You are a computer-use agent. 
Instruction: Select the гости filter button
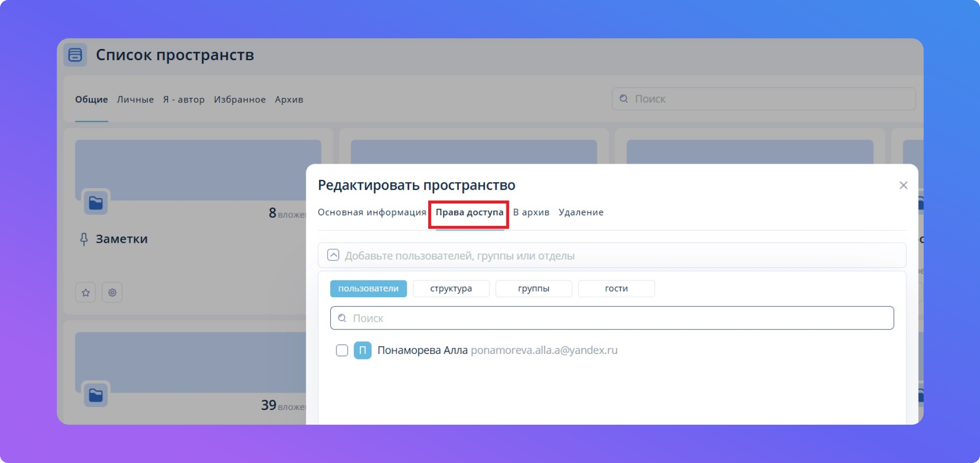click(x=617, y=289)
